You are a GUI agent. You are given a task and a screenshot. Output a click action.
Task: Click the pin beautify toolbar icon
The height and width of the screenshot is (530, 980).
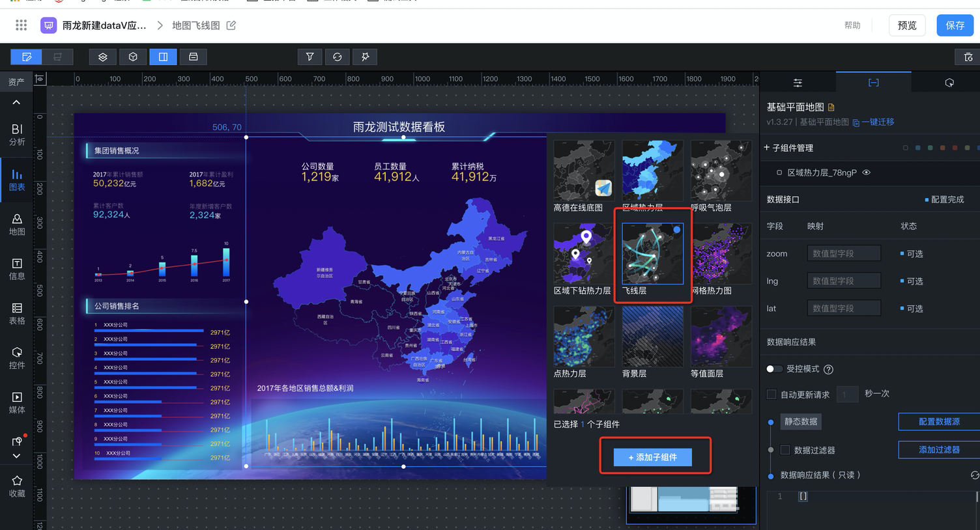coord(365,57)
